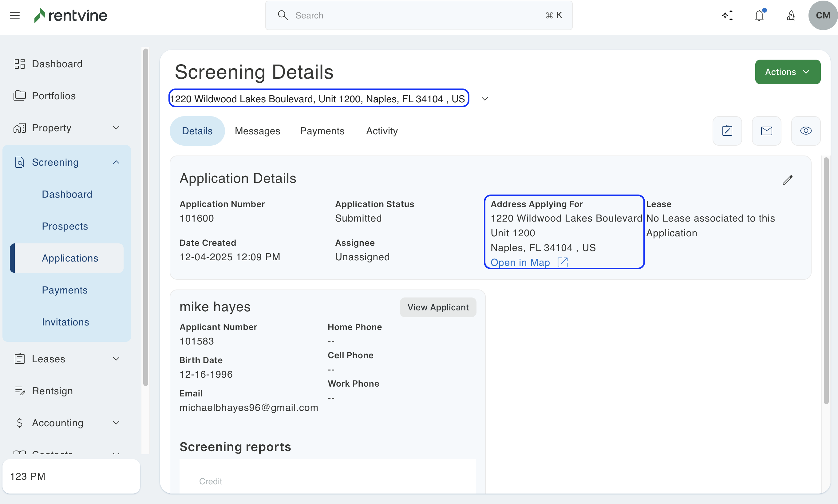Image resolution: width=838 pixels, height=504 pixels.
Task: Click the View Applicant button
Action: (x=437, y=307)
